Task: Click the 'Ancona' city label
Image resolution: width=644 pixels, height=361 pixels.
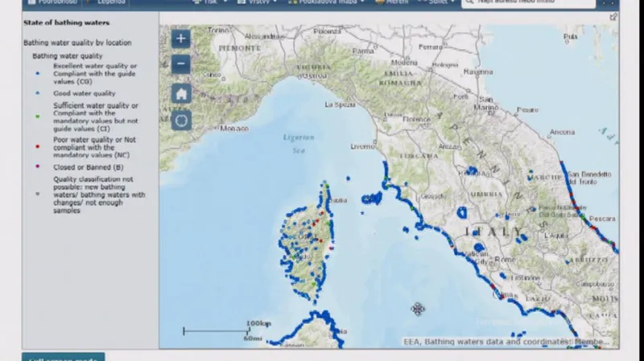Action: [562, 132]
